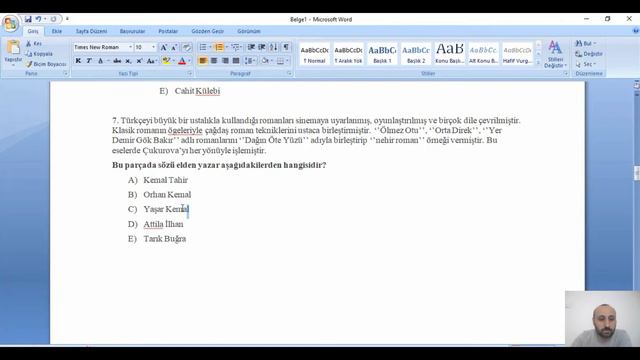Apply a numbered list
Screen dimensions: 640x360
pyautogui.click(x=219, y=47)
